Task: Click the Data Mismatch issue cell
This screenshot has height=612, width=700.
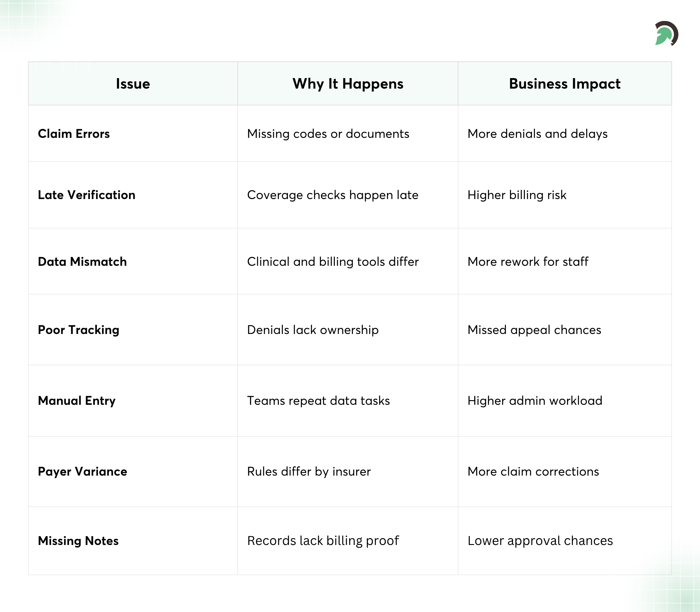Action: (x=82, y=261)
